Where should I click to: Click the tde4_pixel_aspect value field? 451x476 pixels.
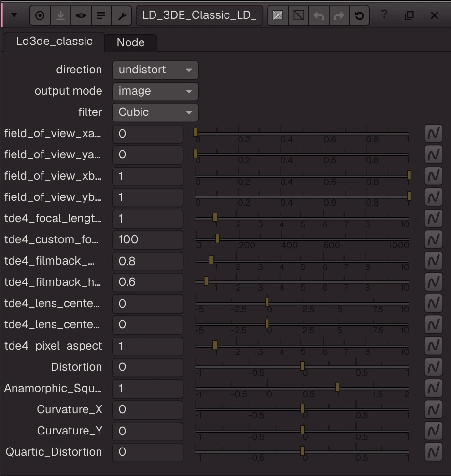148,346
